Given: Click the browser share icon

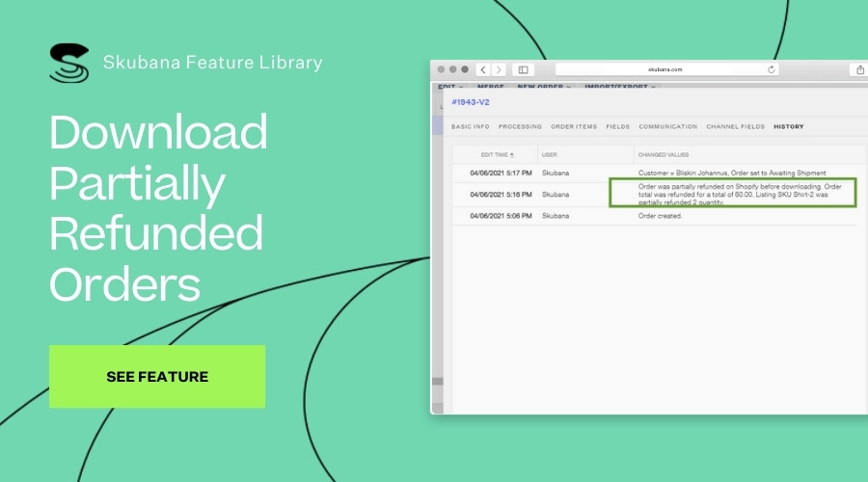Looking at the screenshot, I should (859, 69).
